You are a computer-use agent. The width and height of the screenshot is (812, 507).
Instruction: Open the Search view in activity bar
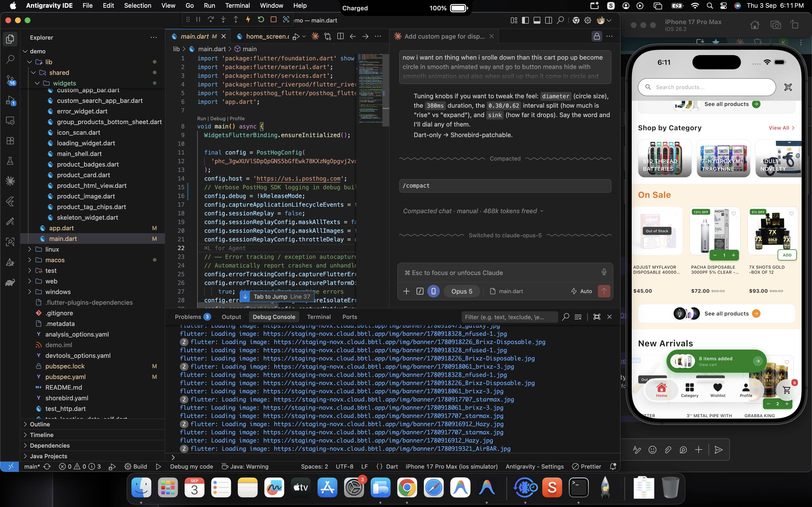(x=10, y=59)
